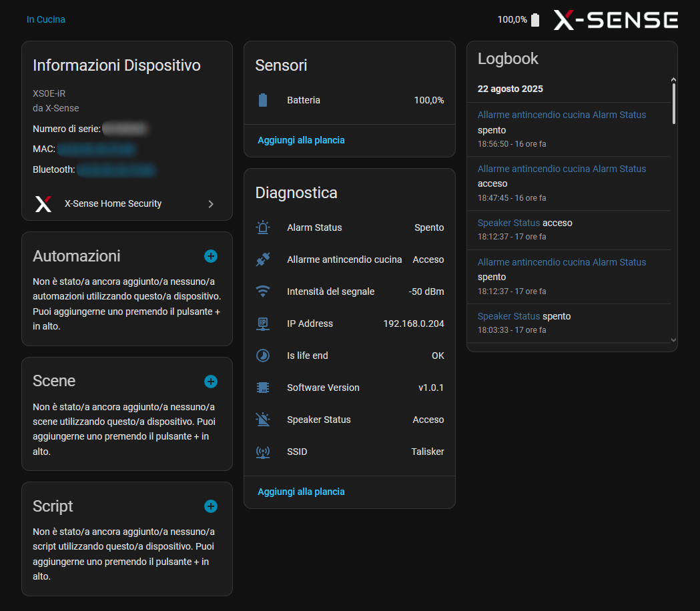The height and width of the screenshot is (611, 700).
Task: Click the IP Address network icon
Action: pos(263,324)
